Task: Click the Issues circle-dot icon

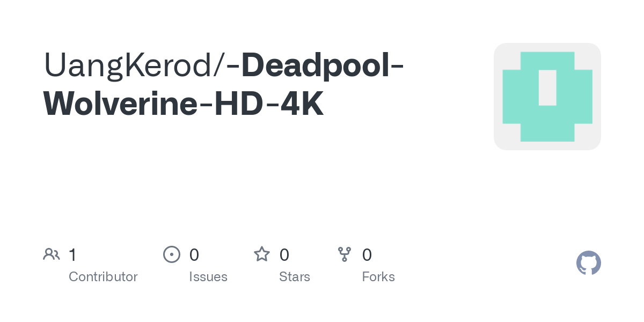Action: pyautogui.click(x=171, y=254)
